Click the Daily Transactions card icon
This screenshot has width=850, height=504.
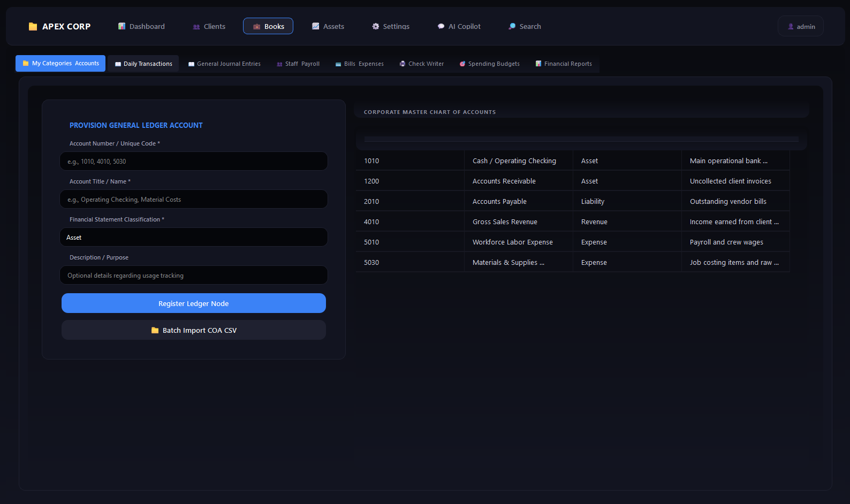point(118,64)
